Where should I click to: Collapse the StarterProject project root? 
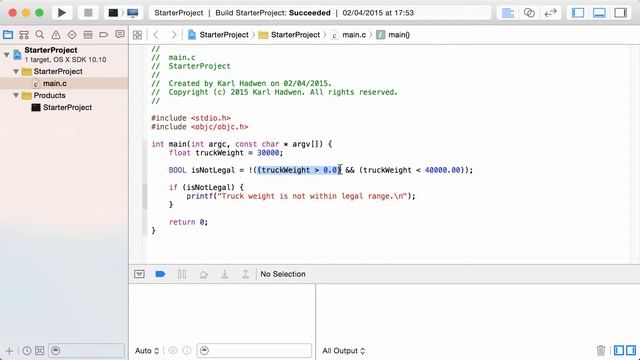coord(7,54)
